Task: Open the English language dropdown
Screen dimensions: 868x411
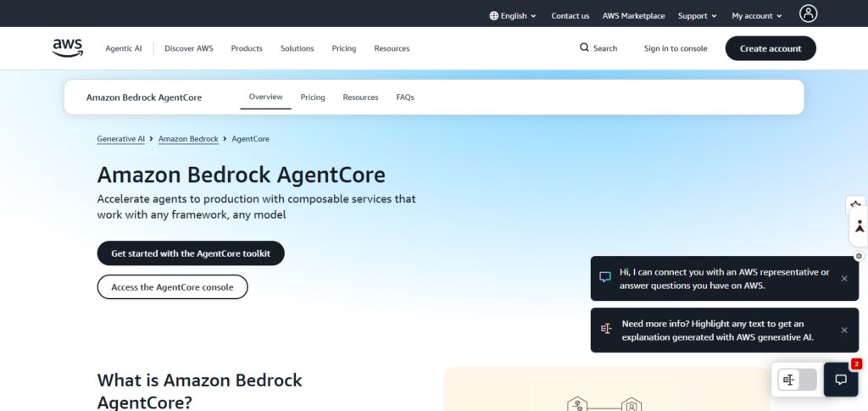Action: click(513, 16)
